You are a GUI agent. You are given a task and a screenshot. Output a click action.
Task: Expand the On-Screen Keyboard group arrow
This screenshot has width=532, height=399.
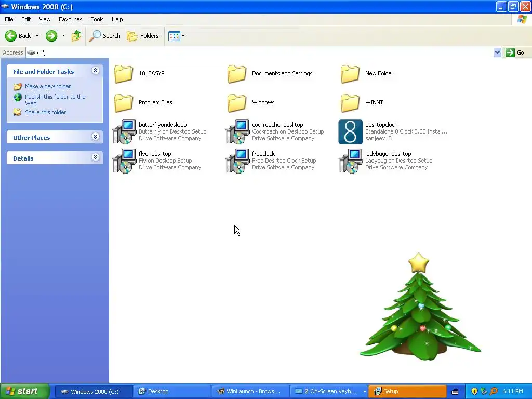point(365,392)
